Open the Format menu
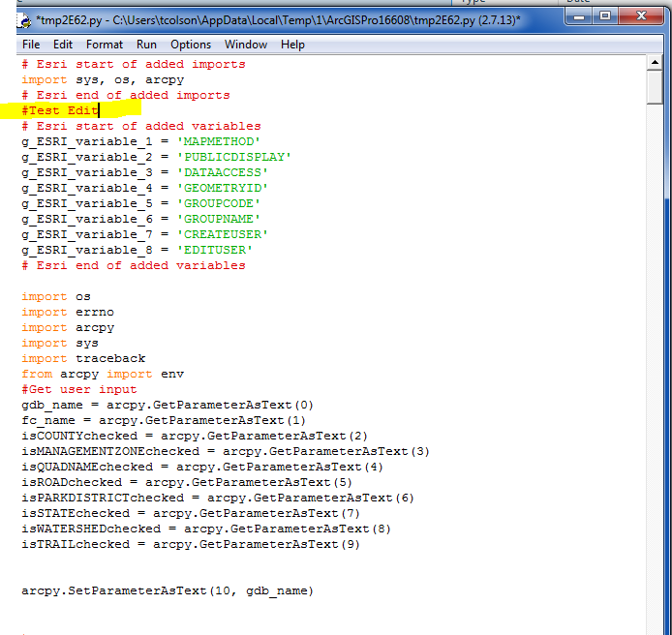672x635 pixels. pyautogui.click(x=105, y=45)
